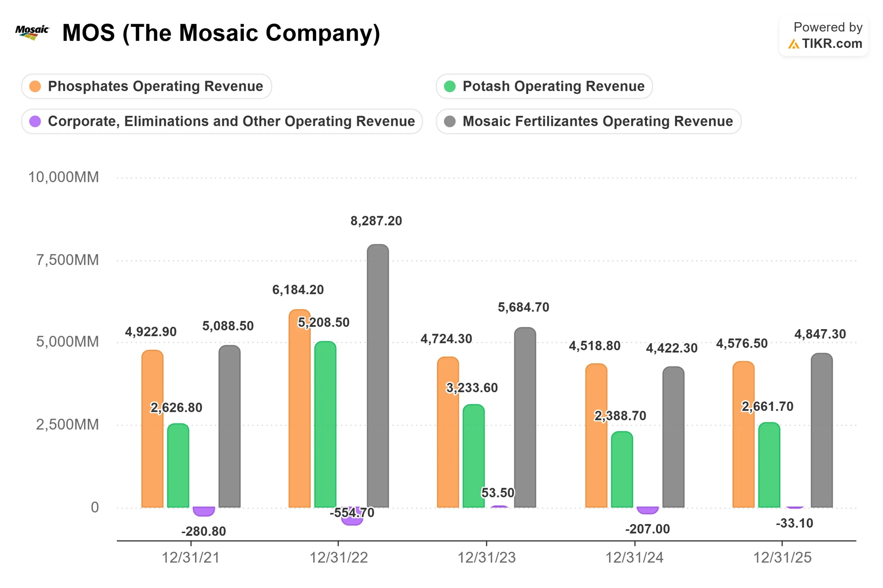Click the orange Phosphates bar for 12/31/21
The height and width of the screenshot is (588, 883).
[152, 429]
